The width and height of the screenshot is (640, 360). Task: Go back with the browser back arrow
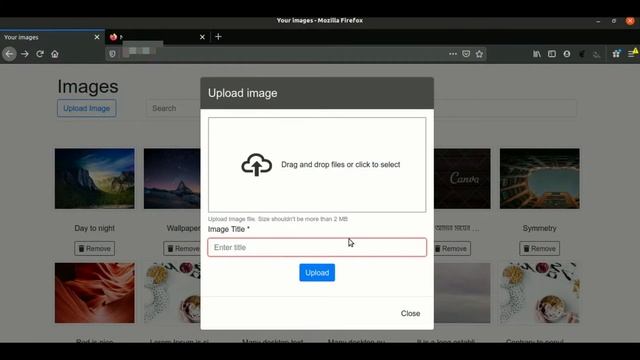(9, 54)
